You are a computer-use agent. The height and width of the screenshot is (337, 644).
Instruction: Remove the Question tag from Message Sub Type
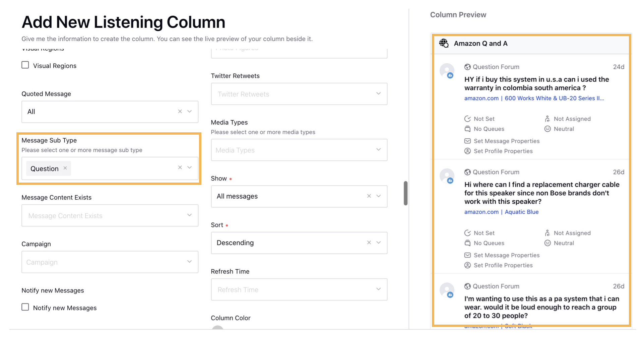pos(65,168)
